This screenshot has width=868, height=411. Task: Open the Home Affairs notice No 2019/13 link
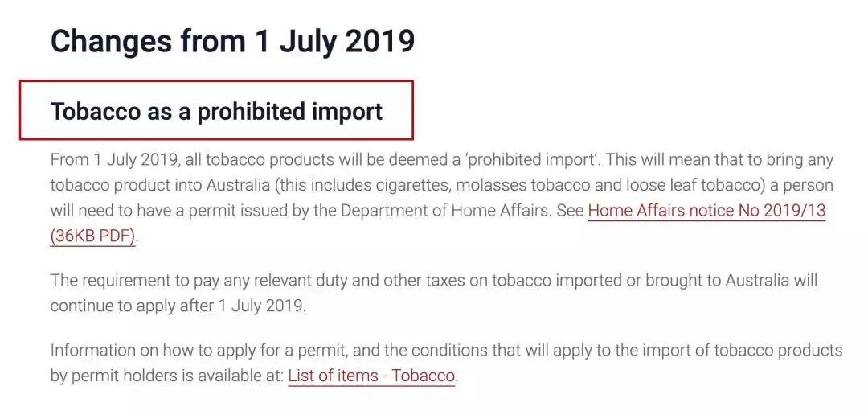(x=706, y=211)
